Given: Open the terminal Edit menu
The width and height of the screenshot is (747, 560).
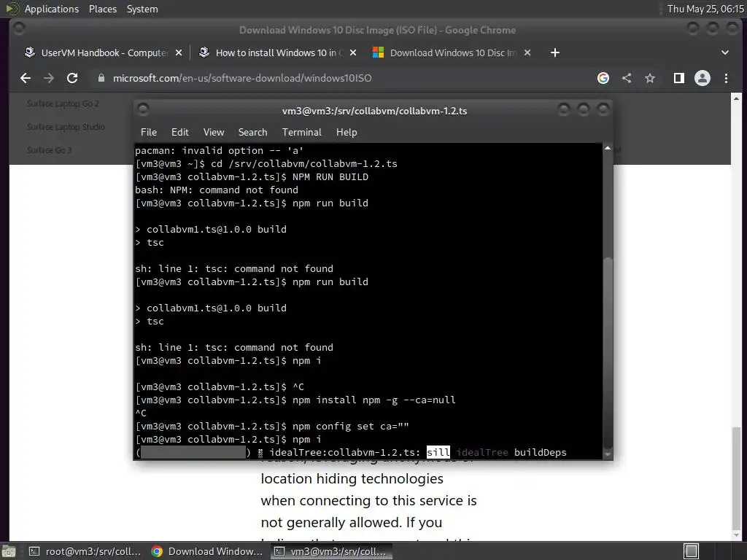Looking at the screenshot, I should point(180,133).
